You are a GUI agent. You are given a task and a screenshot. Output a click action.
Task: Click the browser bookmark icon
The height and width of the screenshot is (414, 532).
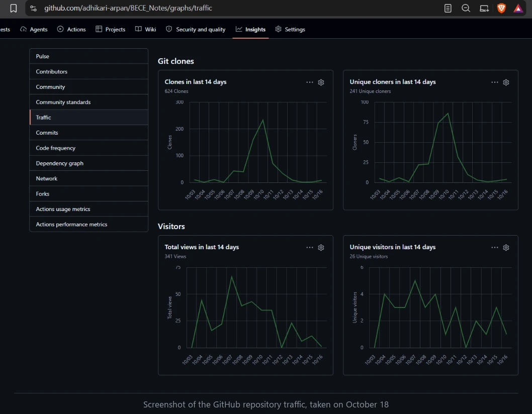coord(13,8)
